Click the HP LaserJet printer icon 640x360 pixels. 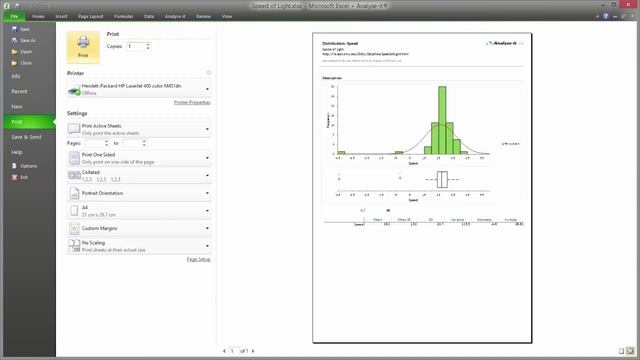tap(74, 90)
